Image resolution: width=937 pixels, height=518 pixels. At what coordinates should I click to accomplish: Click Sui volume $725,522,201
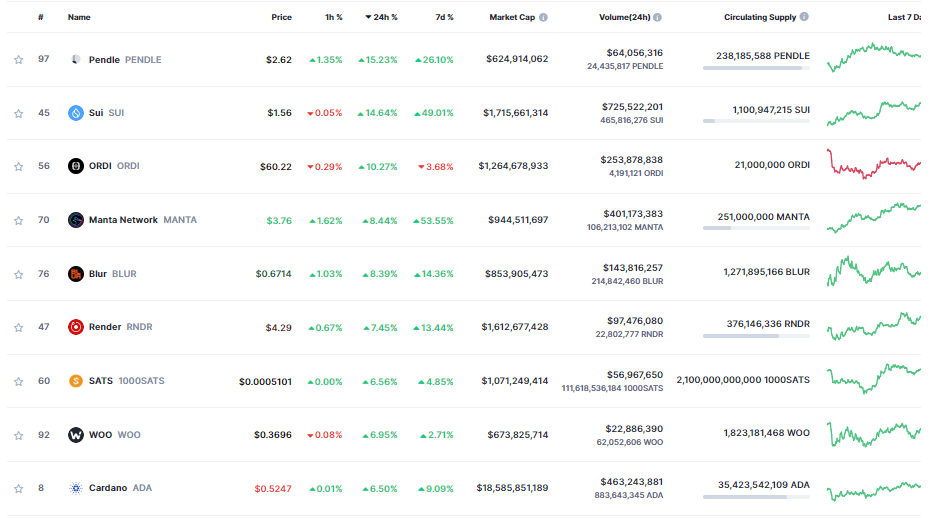click(x=632, y=106)
